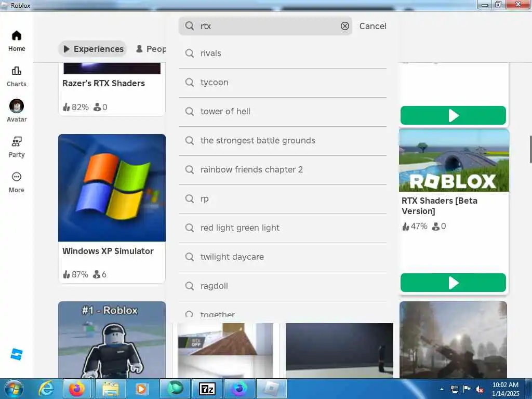
Task: Open the Razer's RTX Shaders title
Action: click(x=103, y=84)
